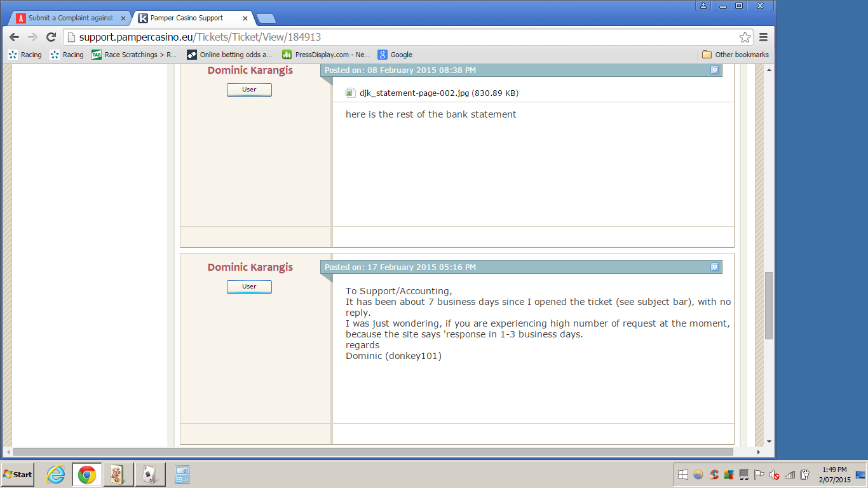Screen dimensions: 868x488
Task: Click the muted volume tray icon
Action: click(775, 475)
